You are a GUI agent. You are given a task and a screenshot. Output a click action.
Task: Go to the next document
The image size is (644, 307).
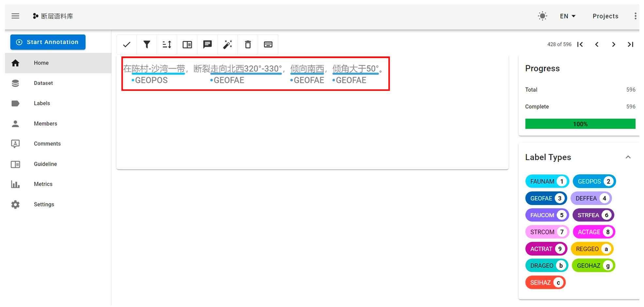(x=614, y=44)
